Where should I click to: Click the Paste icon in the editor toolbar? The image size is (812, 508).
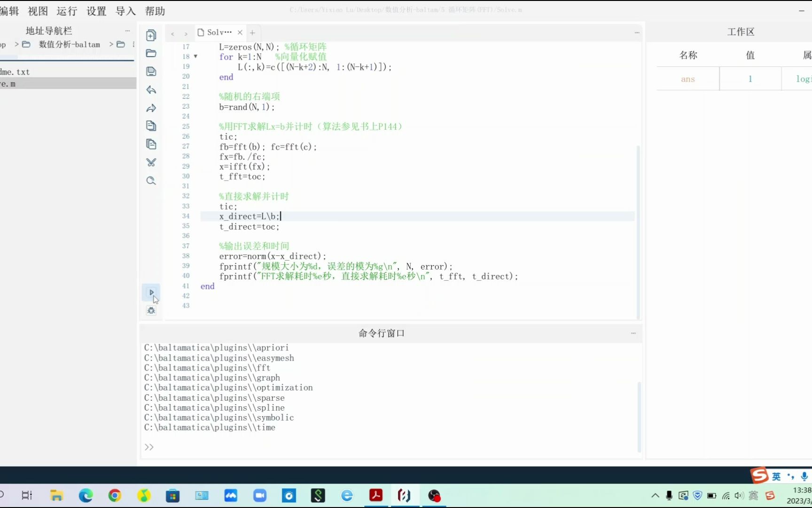point(151,144)
